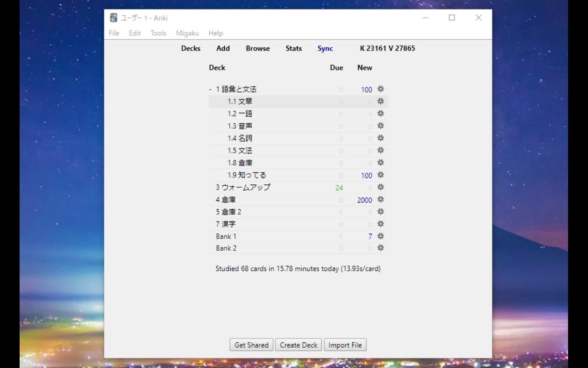Viewport: 588px width, 368px height.
Task: Open options gear for 1.3 音声 deck
Action: coord(380,126)
